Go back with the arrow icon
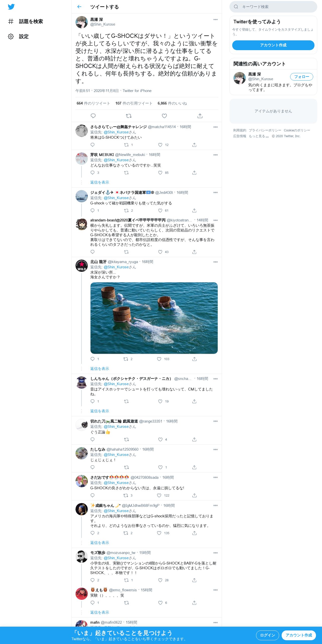Screen dimensions: 322x644 tap(79, 7)
